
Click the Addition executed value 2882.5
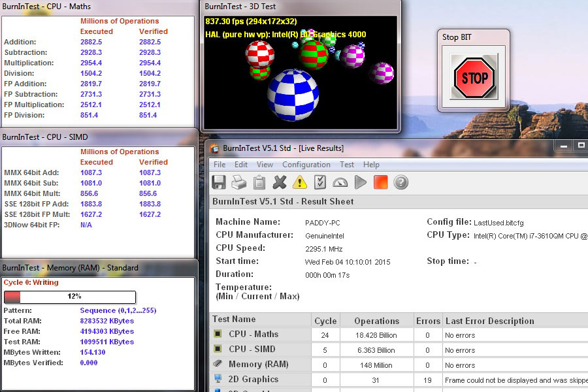point(91,42)
